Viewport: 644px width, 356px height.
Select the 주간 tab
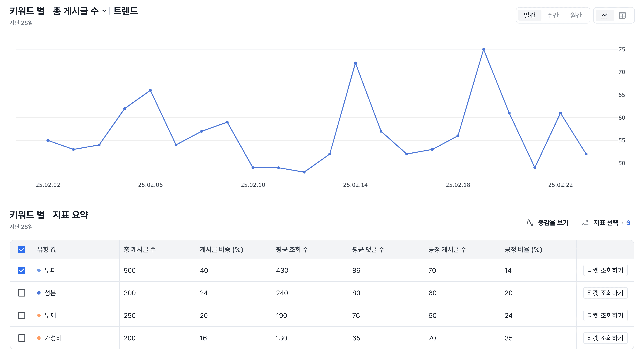click(553, 15)
